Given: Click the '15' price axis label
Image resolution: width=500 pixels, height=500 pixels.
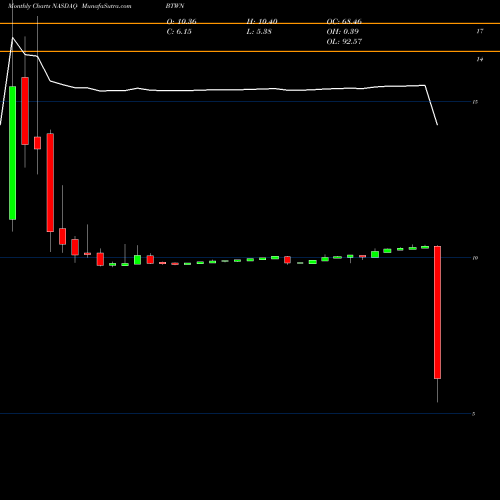Looking at the screenshot, I should coord(475,102).
